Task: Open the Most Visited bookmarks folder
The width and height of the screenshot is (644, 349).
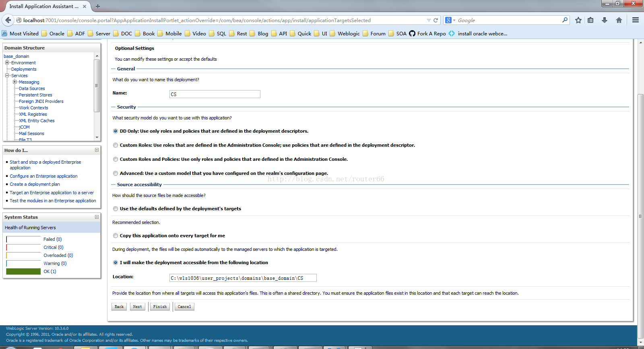Action: click(20, 33)
